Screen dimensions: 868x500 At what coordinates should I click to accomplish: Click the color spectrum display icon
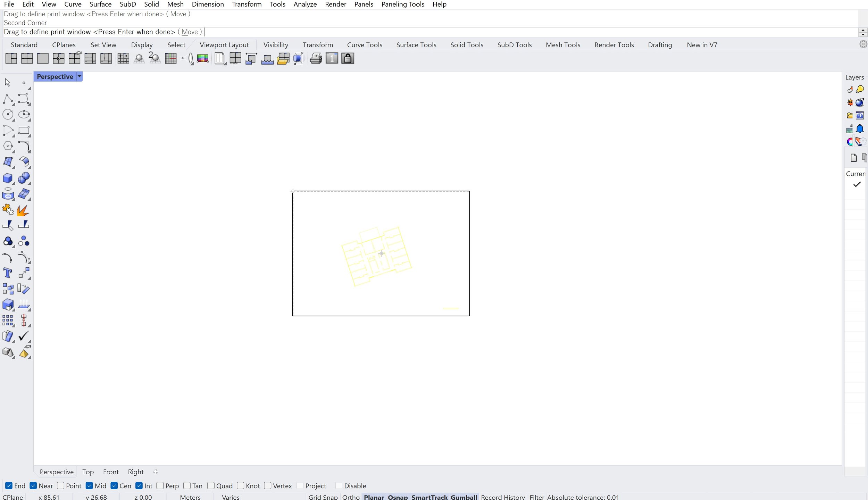pos(203,58)
